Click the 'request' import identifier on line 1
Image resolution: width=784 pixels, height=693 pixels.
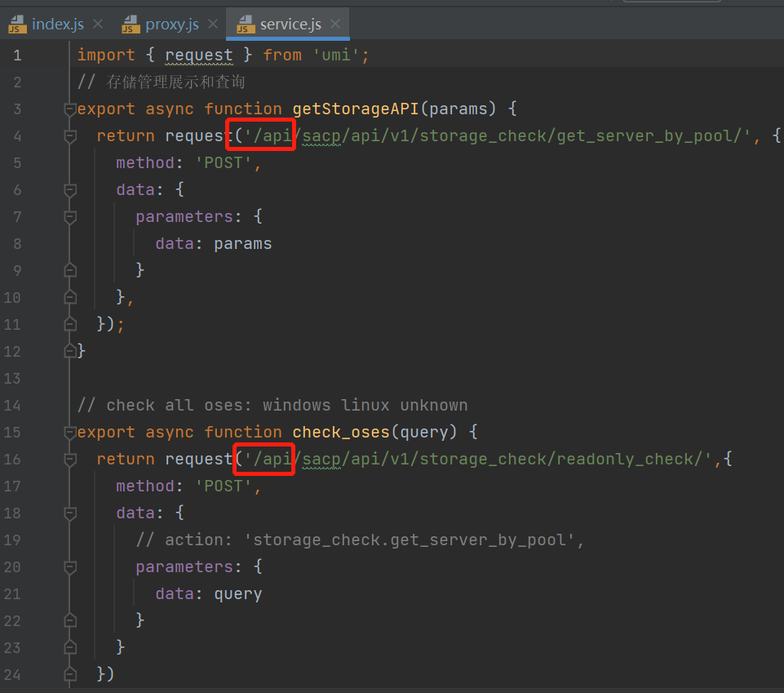tap(199, 55)
